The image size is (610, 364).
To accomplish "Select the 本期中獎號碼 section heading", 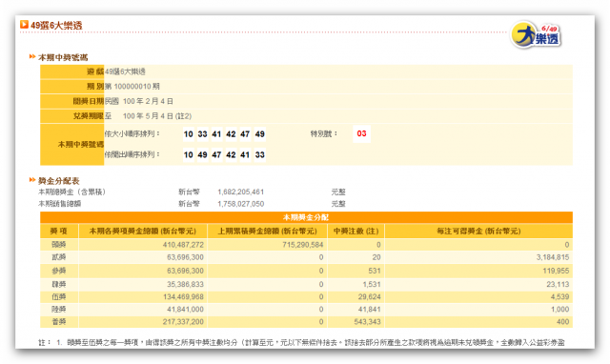I will point(63,57).
